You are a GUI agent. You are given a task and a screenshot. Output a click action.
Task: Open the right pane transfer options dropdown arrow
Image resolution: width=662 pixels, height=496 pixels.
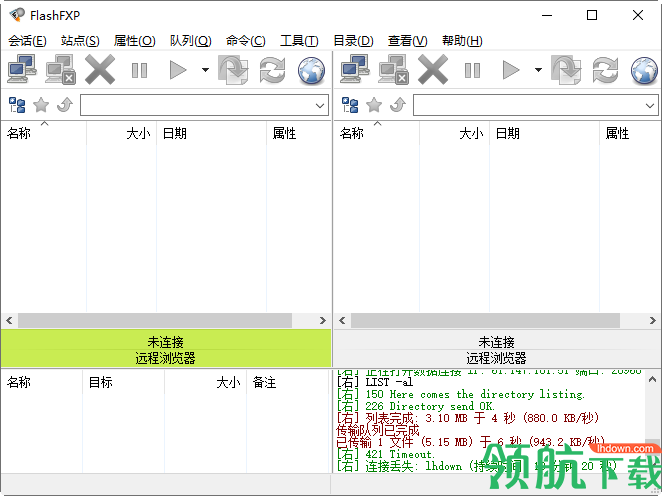pos(538,70)
